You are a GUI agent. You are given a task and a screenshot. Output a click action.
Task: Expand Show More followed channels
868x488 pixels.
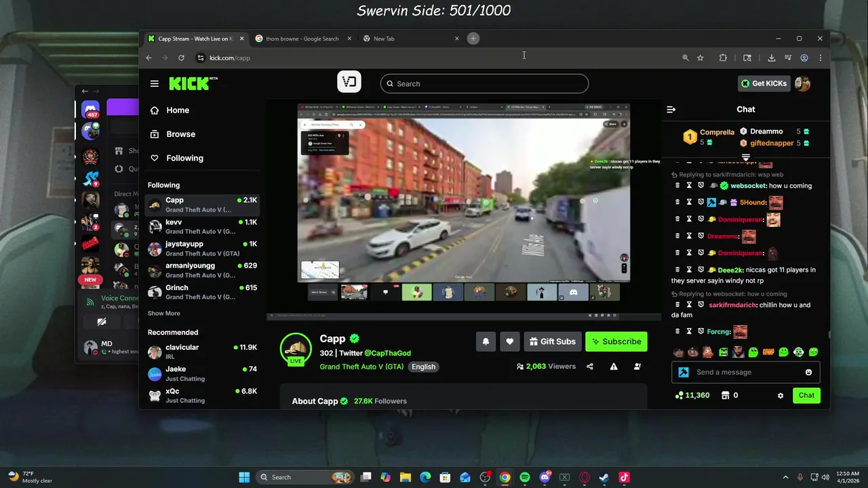pos(164,313)
